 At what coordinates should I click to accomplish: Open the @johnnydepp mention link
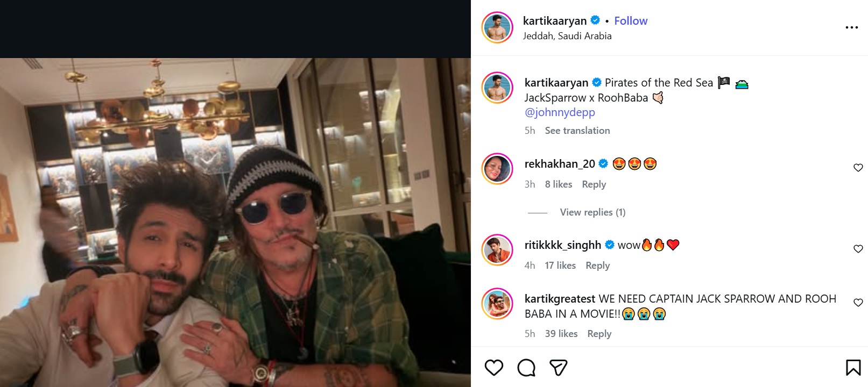tap(560, 112)
